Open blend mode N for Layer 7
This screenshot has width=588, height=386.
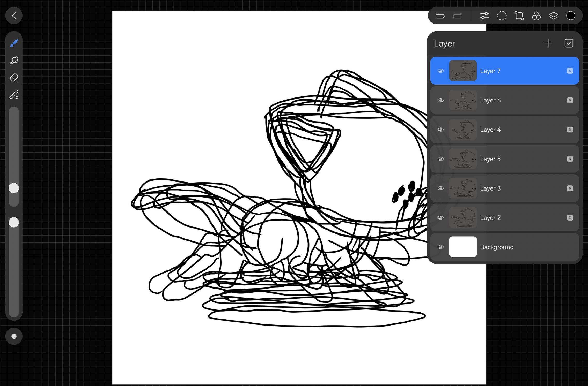click(570, 71)
